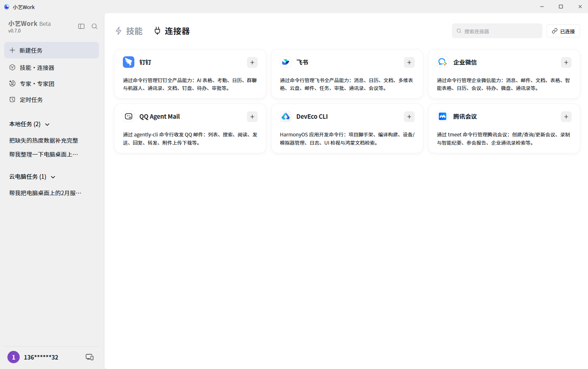The width and height of the screenshot is (588, 369).
Task: Open 技能・连接器 in the sidebar
Action: tap(51, 67)
